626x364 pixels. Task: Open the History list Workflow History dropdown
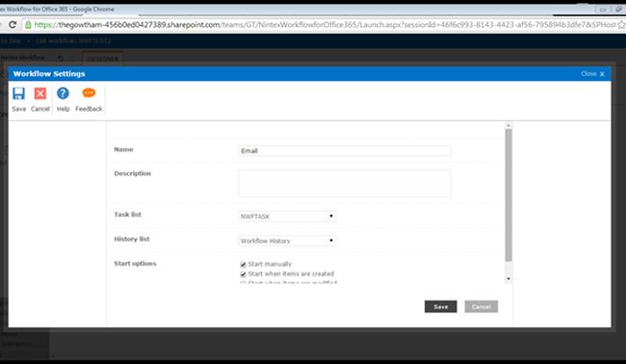pyautogui.click(x=287, y=241)
